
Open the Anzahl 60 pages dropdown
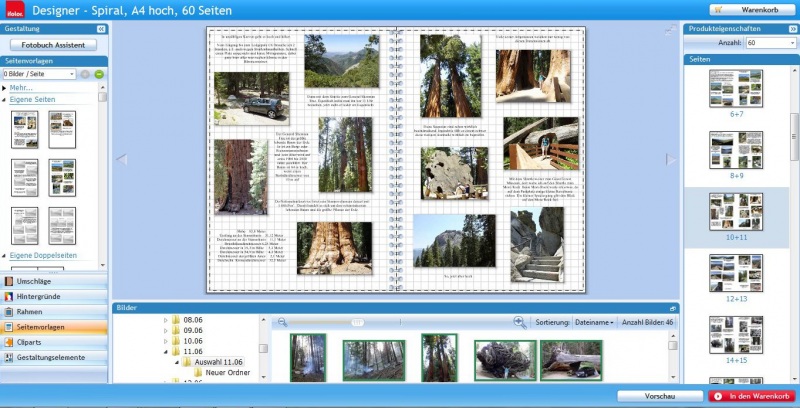pos(770,43)
